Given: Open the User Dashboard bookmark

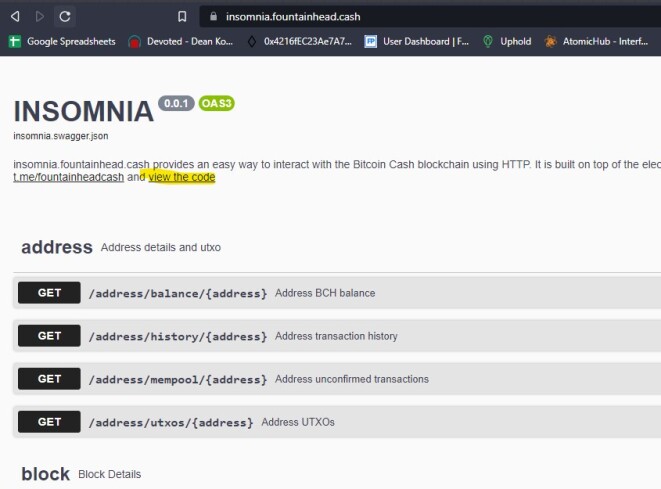Looking at the screenshot, I should pos(417,41).
